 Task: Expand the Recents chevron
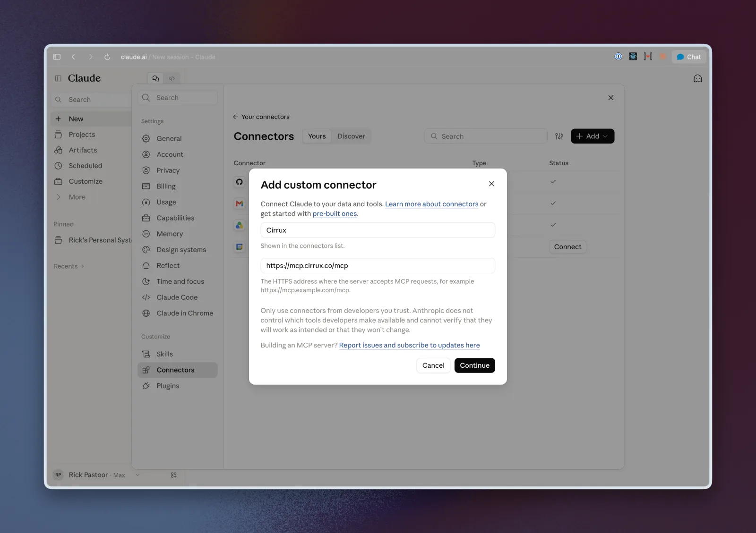pos(83,266)
